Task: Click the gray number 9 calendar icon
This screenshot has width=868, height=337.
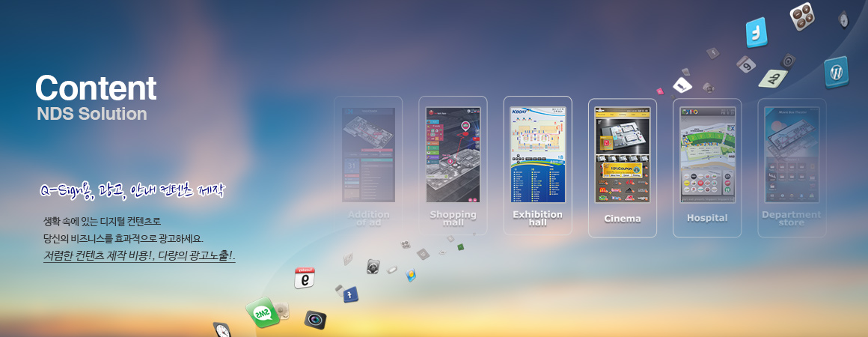Action: (745, 64)
